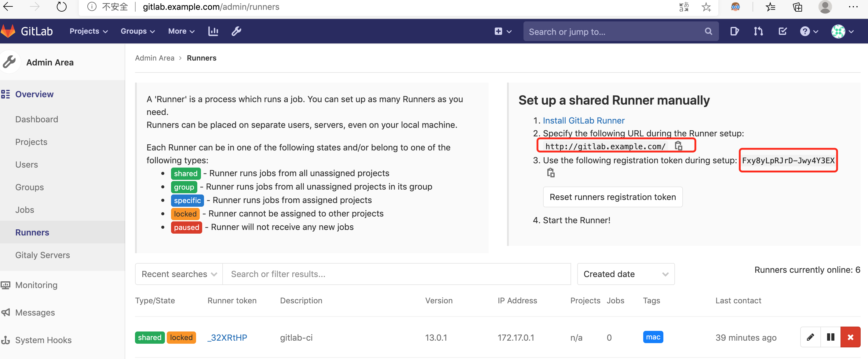868x359 pixels.
Task: Copy the runner URL to clipboard
Action: coord(678,146)
